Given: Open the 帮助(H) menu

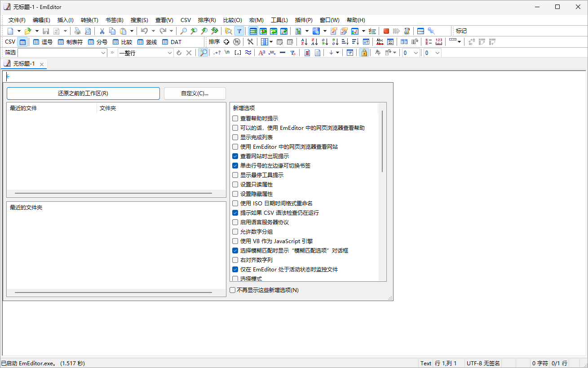Looking at the screenshot, I should pyautogui.click(x=356, y=20).
